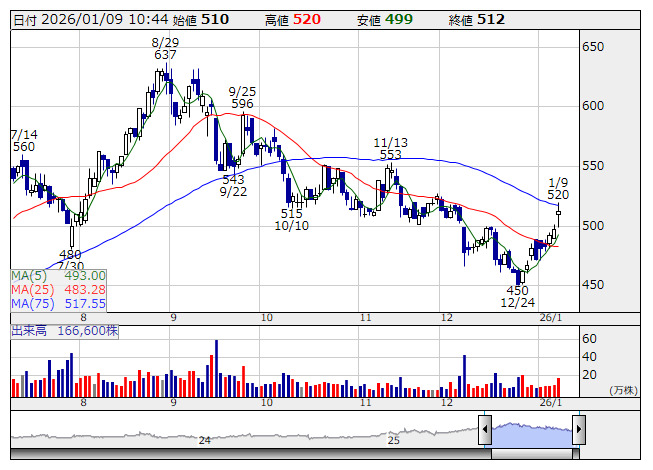The width and height of the screenshot is (653, 470).
Task: Click the 安値 499 low value
Action: click(385, 20)
